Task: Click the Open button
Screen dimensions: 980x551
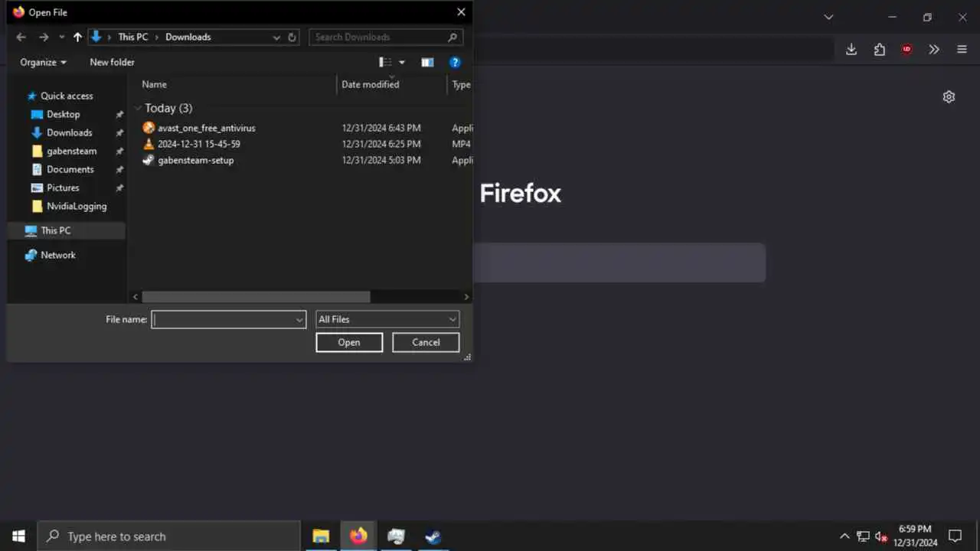Action: [x=349, y=342]
